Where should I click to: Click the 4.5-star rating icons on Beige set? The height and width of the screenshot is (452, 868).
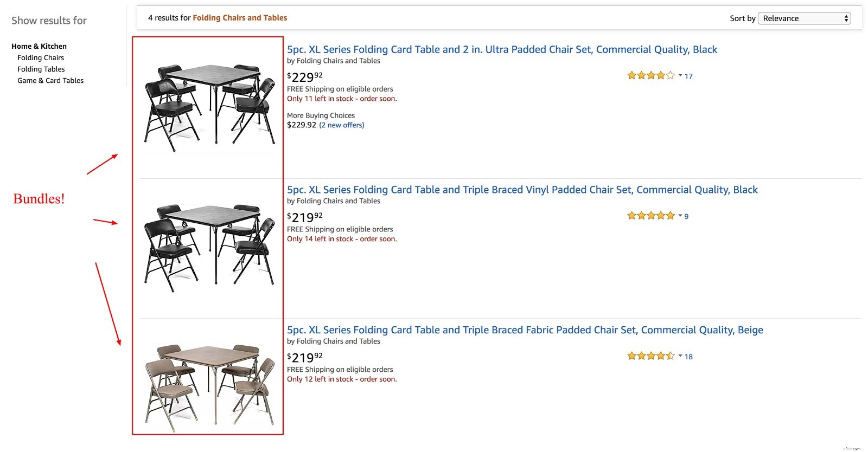pos(650,356)
